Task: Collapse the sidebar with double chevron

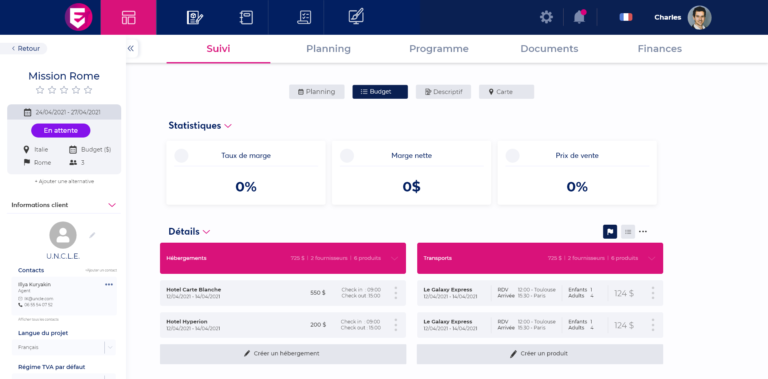Action: 131,48
